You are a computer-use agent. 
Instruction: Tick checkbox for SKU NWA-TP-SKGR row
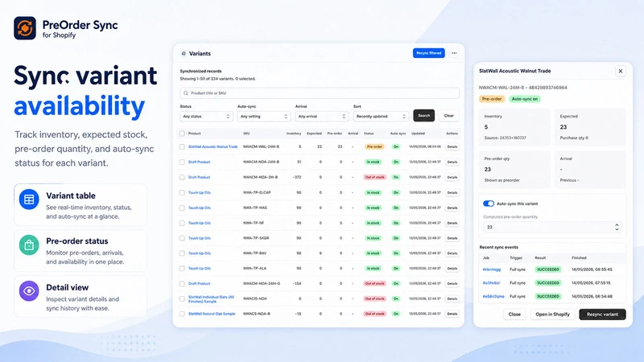[x=182, y=238]
